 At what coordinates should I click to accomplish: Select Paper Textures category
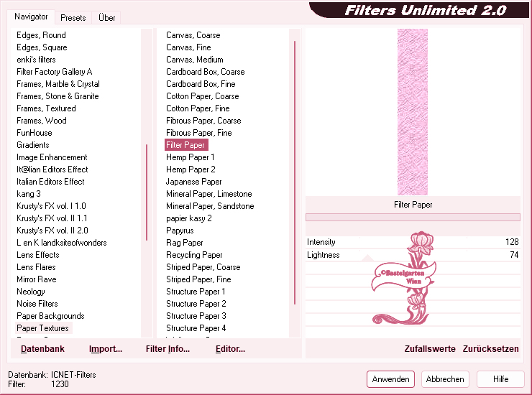pyautogui.click(x=42, y=328)
